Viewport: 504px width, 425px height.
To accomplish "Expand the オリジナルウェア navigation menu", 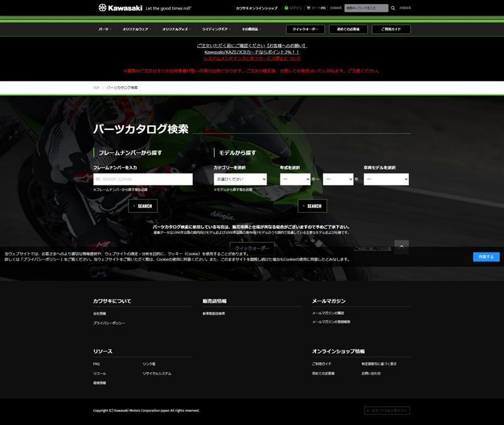I will pos(137,29).
